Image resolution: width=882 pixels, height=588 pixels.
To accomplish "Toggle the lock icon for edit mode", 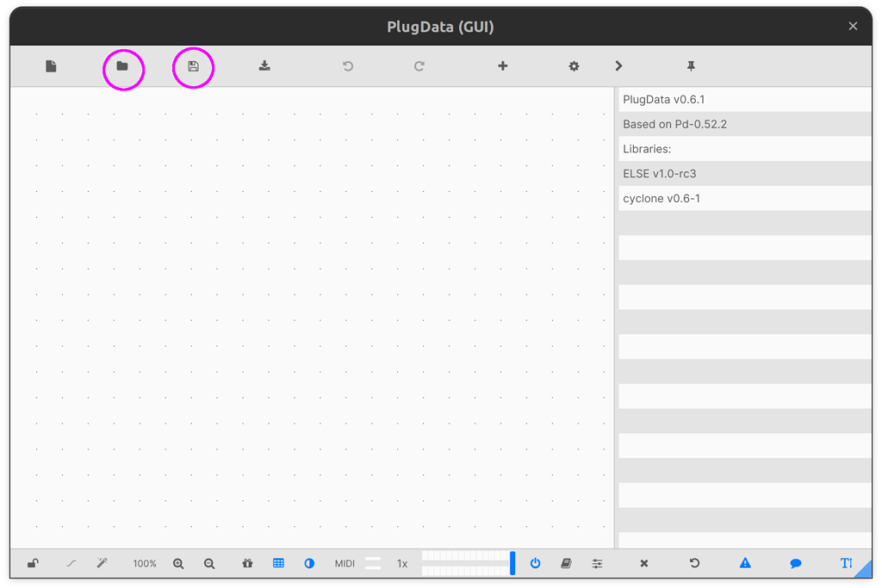I will (32, 563).
